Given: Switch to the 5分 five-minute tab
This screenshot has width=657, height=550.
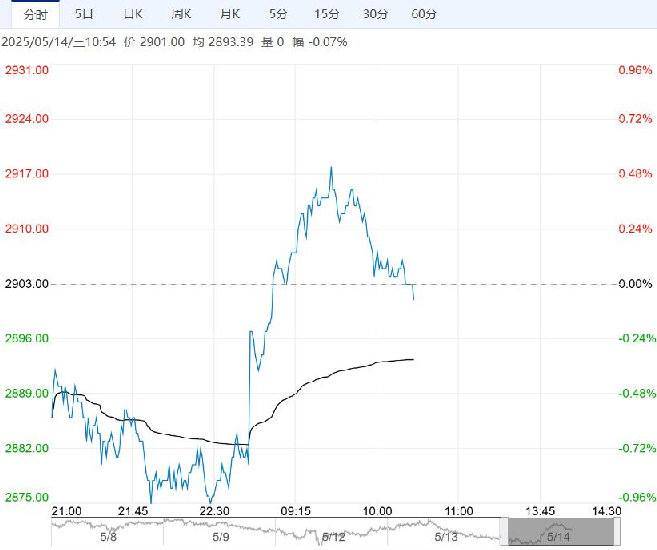Looking at the screenshot, I should click(x=278, y=14).
